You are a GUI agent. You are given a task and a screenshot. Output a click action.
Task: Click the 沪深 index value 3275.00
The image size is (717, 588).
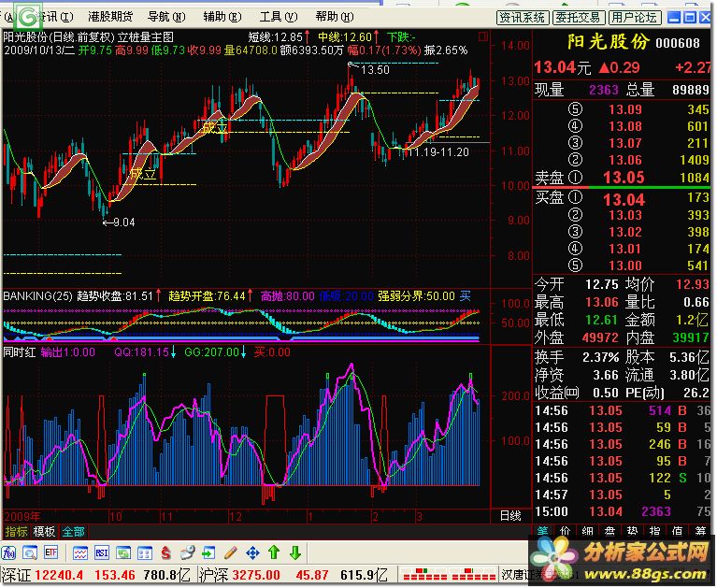[256, 576]
